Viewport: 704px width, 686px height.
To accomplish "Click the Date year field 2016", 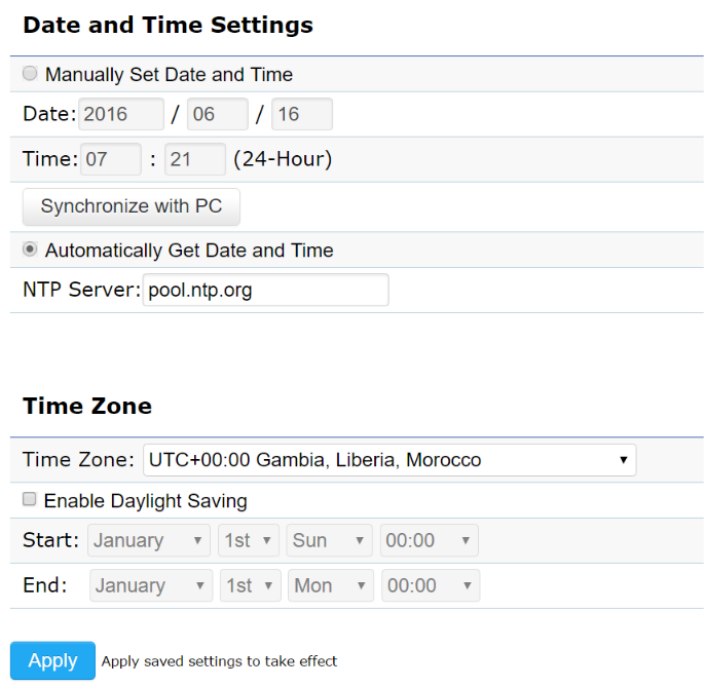I will pyautogui.click(x=121, y=114).
